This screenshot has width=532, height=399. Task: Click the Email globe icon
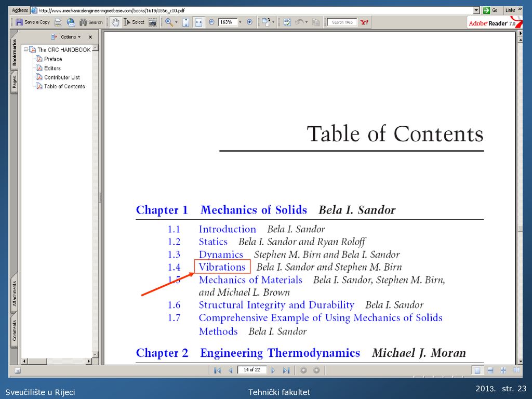71,22
